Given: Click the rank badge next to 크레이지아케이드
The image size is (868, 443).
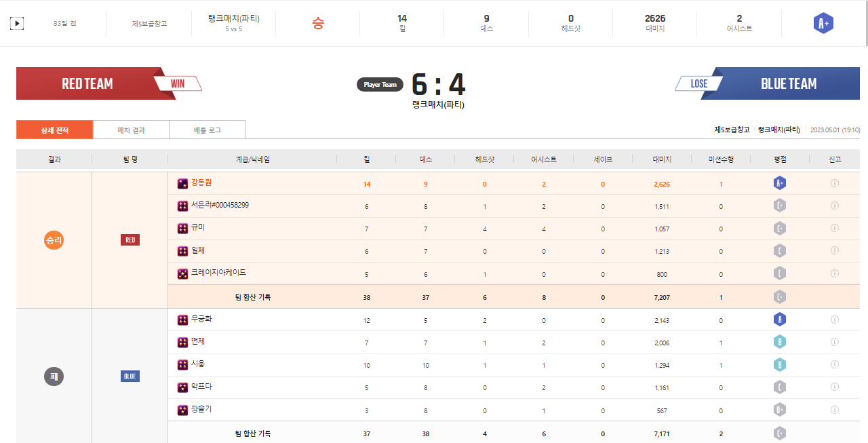Looking at the screenshot, I should (x=182, y=274).
